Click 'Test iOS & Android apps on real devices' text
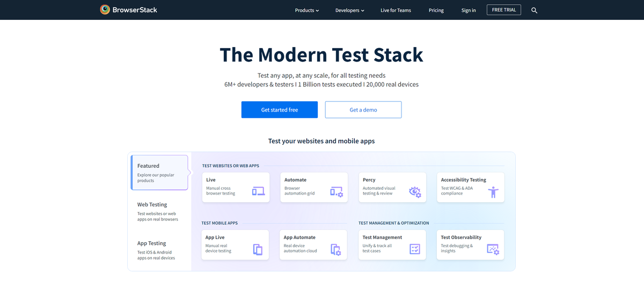The image size is (644, 282). pyautogui.click(x=156, y=255)
